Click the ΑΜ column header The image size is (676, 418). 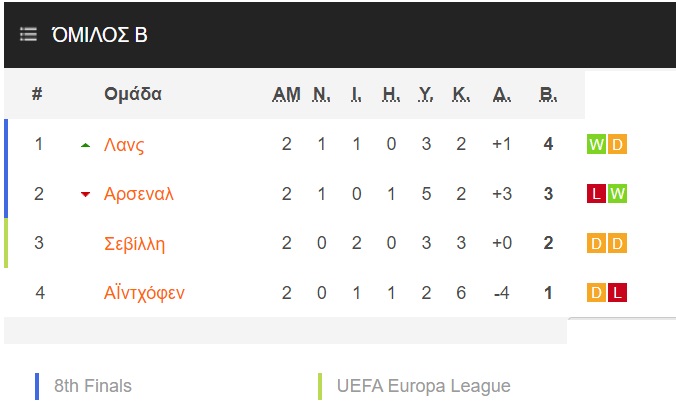pyautogui.click(x=286, y=94)
